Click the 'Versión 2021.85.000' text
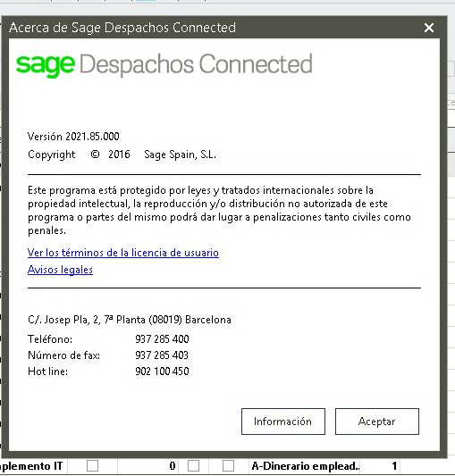Viewport: 455px width, 476px height. point(73,137)
